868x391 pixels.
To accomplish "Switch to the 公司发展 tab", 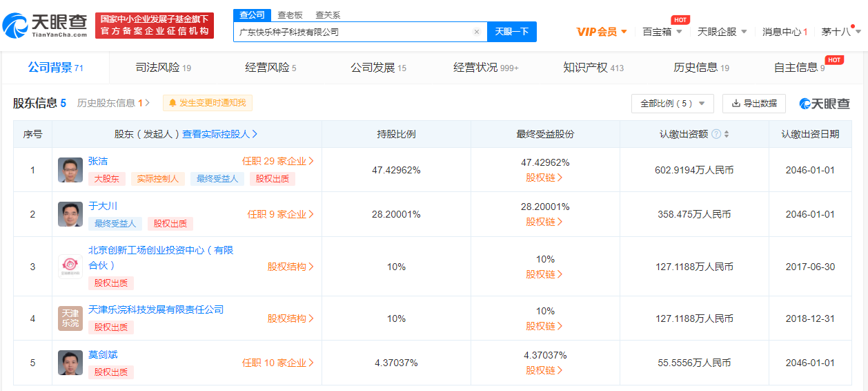I will [378, 68].
